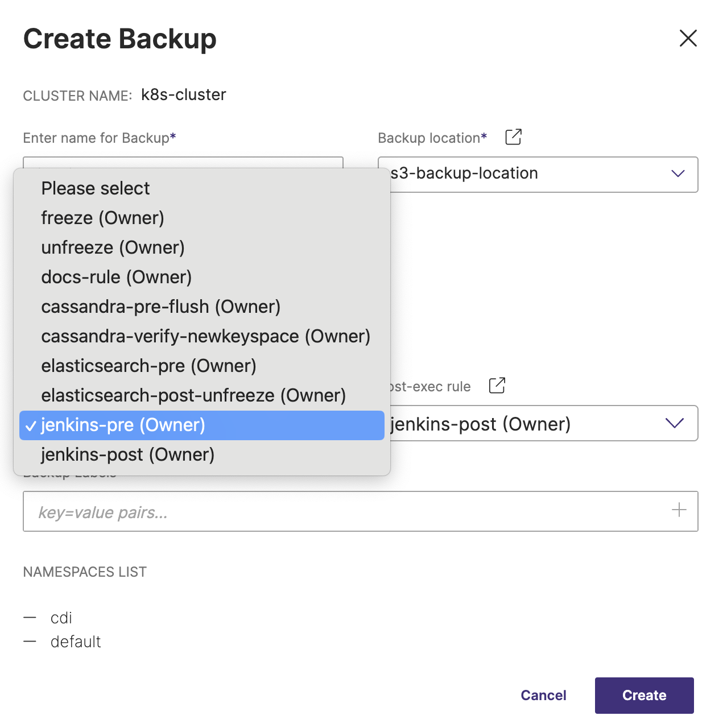Image resolution: width=727 pixels, height=728 pixels.
Task: Choose unfreeze (Owner) rule
Action: tap(113, 247)
